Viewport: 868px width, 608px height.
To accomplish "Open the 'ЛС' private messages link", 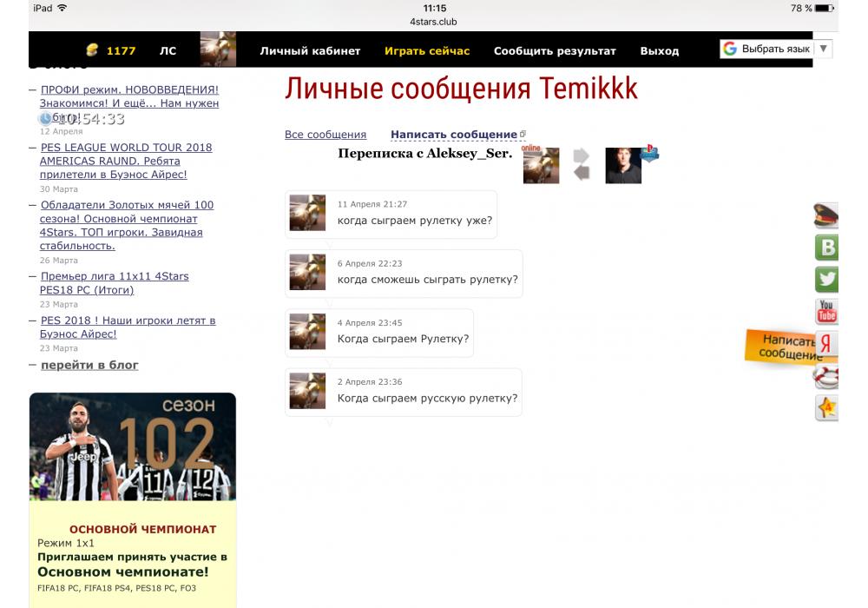I will [168, 51].
